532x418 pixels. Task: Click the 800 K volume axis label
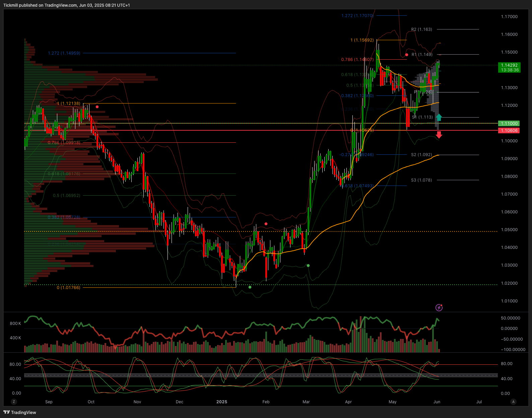pyautogui.click(x=15, y=323)
